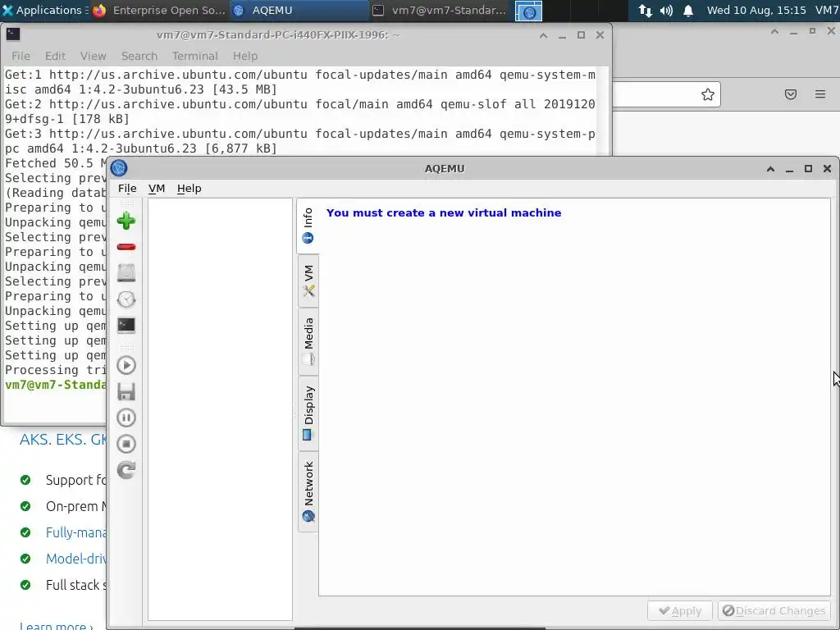
Task: Open the terminal window's Search menu
Action: [x=139, y=56]
